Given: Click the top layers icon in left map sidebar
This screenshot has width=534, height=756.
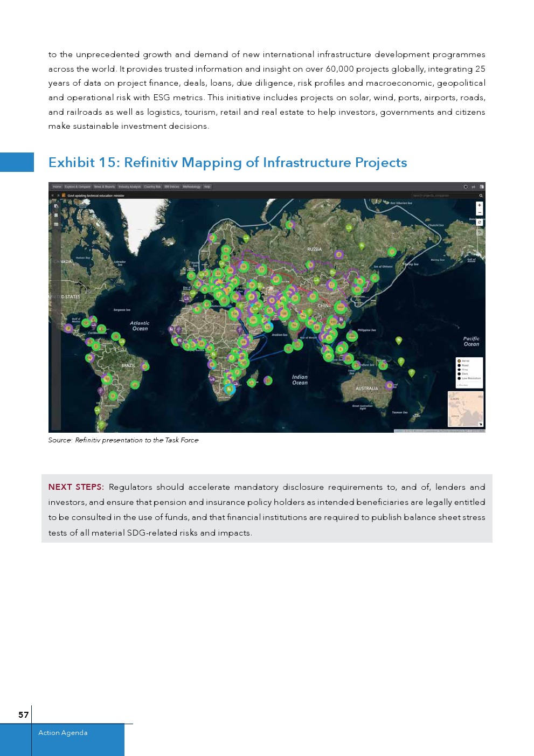Looking at the screenshot, I should point(56,206).
